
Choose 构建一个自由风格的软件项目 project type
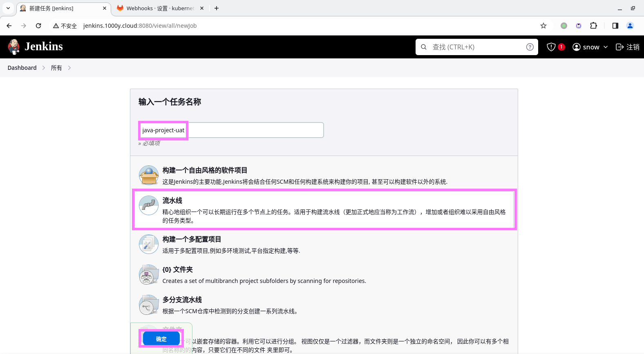[x=324, y=176]
